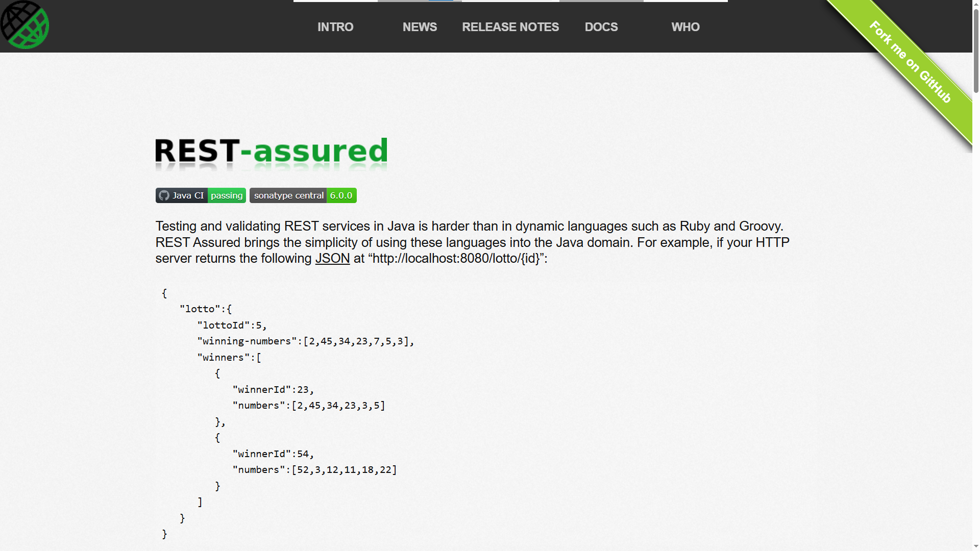Click the green globe site logo
The image size is (980, 551).
click(24, 25)
